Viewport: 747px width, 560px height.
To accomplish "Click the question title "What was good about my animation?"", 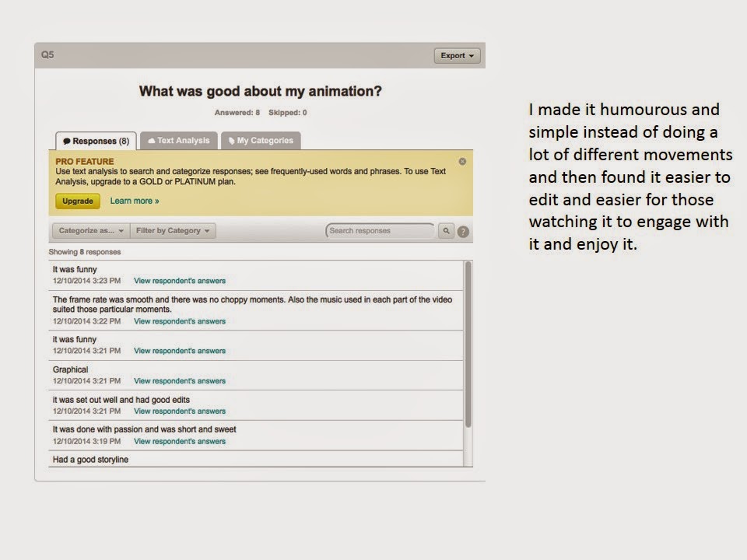I will pos(261,91).
